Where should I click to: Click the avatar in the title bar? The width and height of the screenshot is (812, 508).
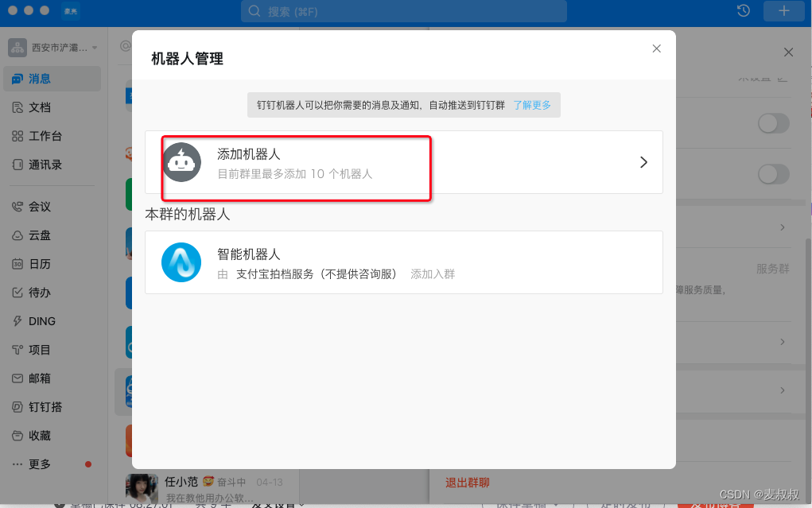[71, 11]
